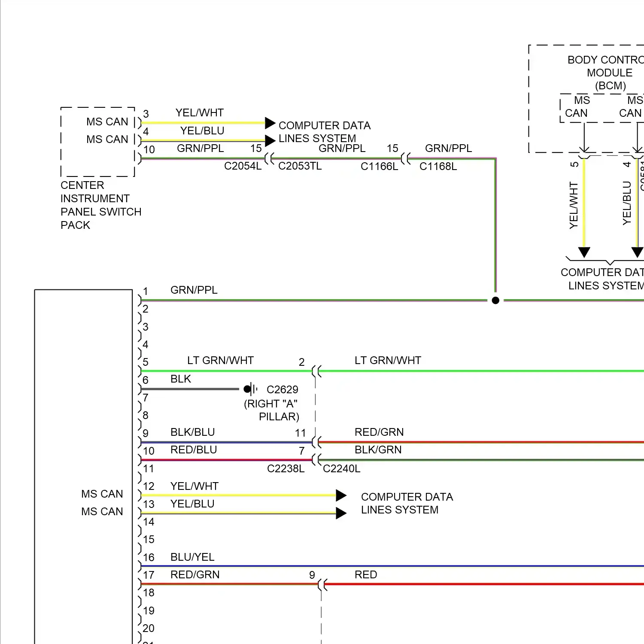Screen dimensions: 644x644
Task: Click the BODY CONTROL MODULE (BCM) title
Action: (x=606, y=73)
